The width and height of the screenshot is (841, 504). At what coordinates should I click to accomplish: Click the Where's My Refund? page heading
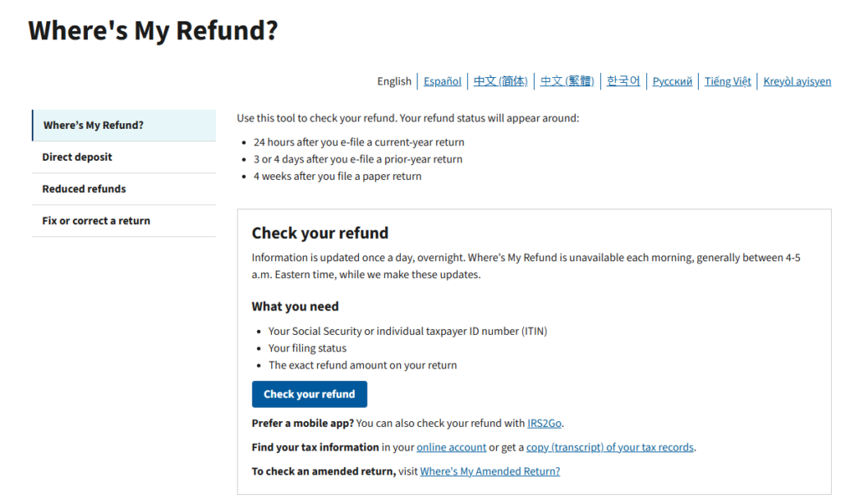pos(153,30)
